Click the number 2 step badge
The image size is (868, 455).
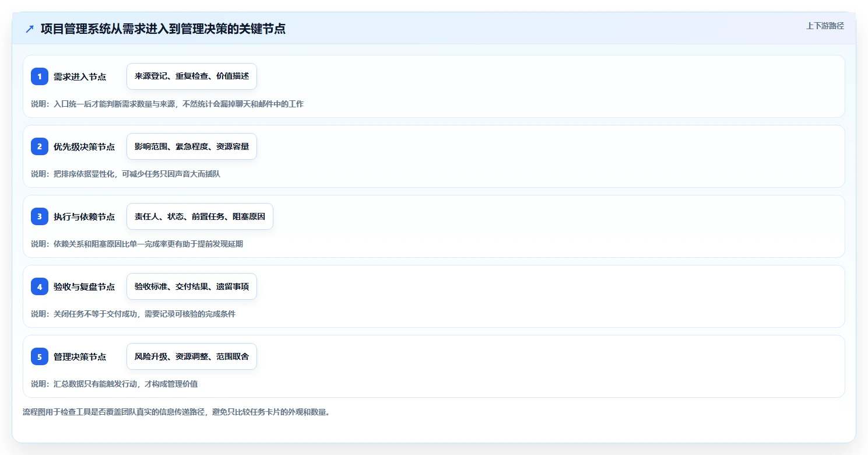tap(40, 146)
